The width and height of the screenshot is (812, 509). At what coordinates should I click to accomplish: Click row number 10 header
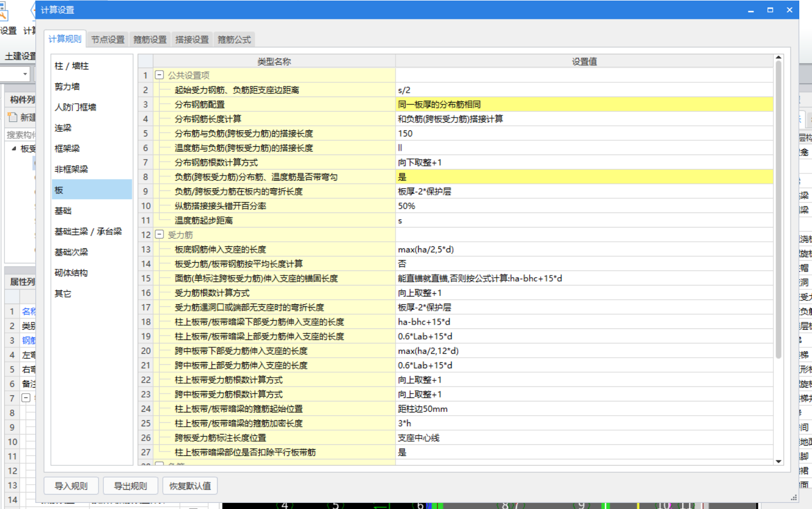pyautogui.click(x=146, y=206)
